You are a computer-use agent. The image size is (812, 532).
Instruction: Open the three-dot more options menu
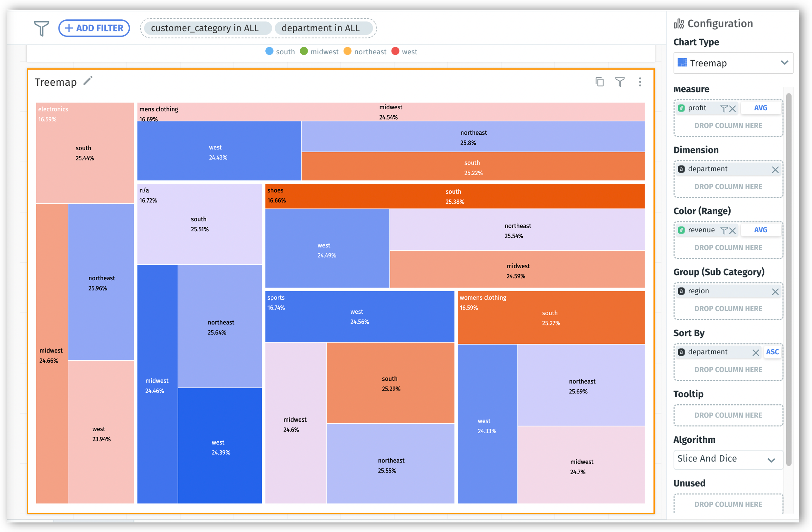tap(640, 82)
